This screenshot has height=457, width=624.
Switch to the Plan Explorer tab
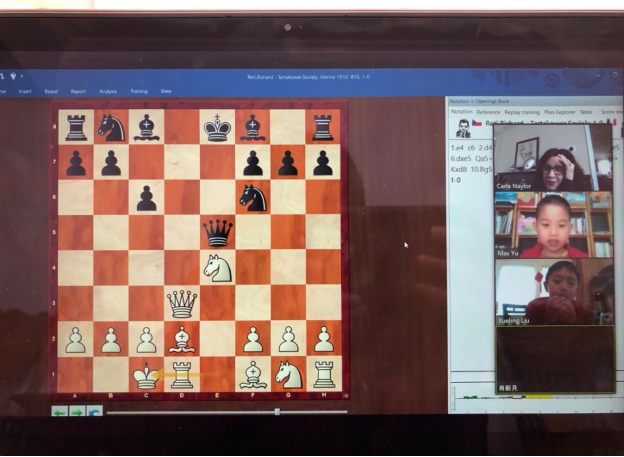tap(560, 112)
